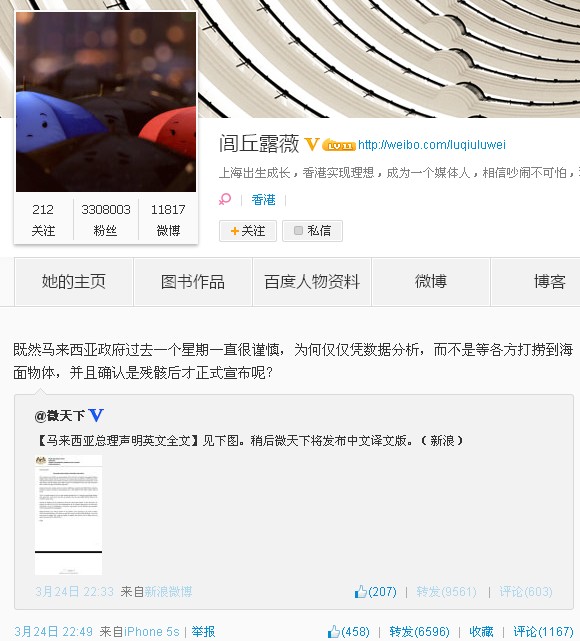Click the gold V verification badge

tap(312, 144)
